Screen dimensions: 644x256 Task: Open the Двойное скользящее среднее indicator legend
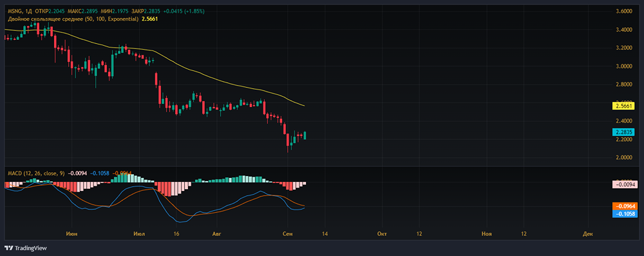click(73, 19)
